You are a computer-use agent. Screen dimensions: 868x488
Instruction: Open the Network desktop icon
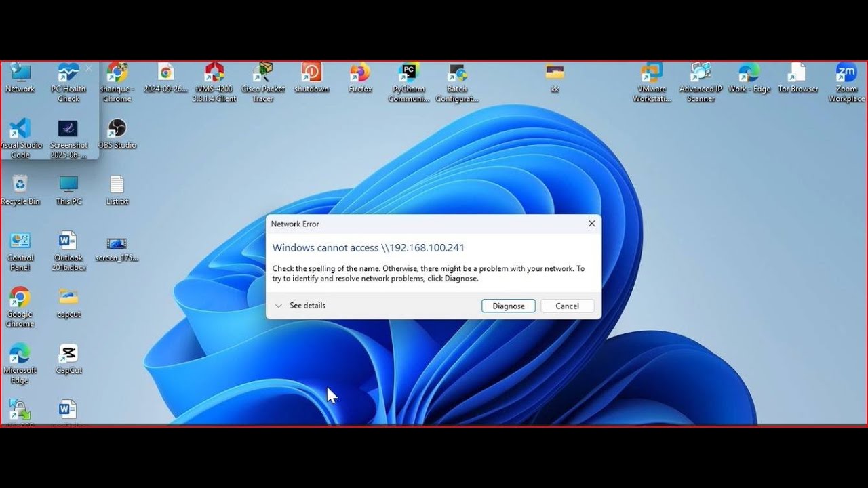click(20, 78)
